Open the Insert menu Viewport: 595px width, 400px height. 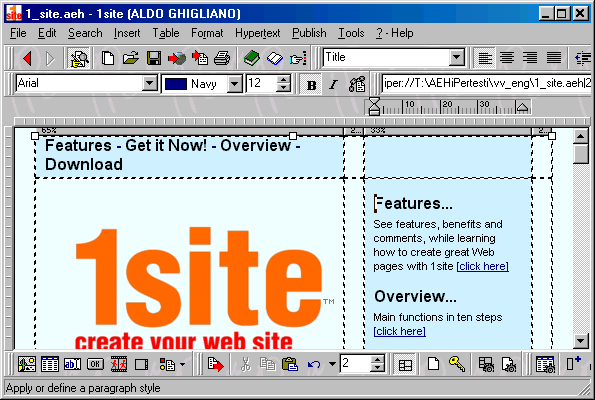(x=127, y=33)
